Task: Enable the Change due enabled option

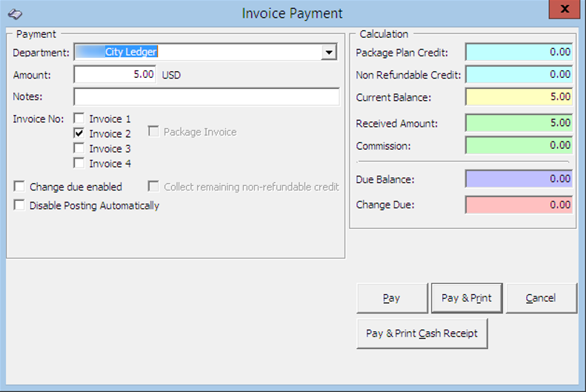Action: pos(19,186)
